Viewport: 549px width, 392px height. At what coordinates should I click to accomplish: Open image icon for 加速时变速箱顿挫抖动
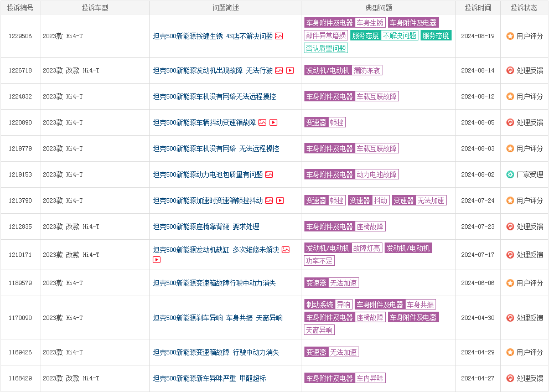269,201
